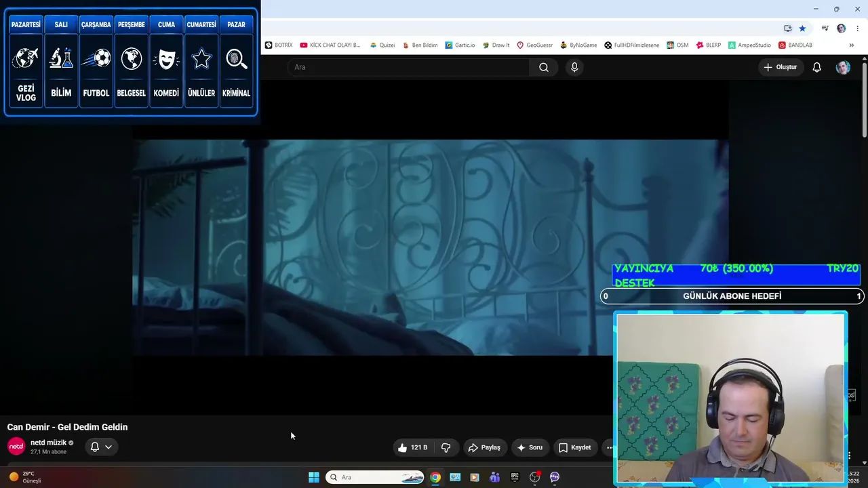Screen dimensions: 868x488
Task: Open the FullHDFilmizlesene bookmark
Action: [632, 45]
